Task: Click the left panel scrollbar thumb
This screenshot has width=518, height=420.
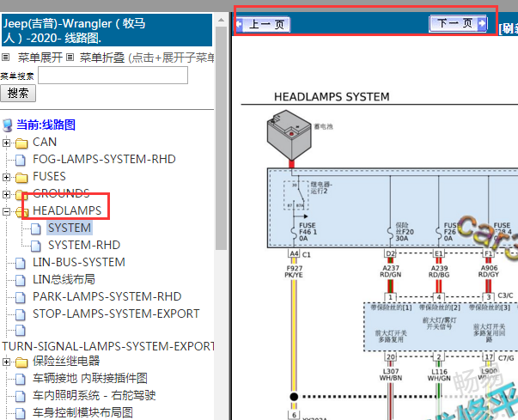Action: 221,138
